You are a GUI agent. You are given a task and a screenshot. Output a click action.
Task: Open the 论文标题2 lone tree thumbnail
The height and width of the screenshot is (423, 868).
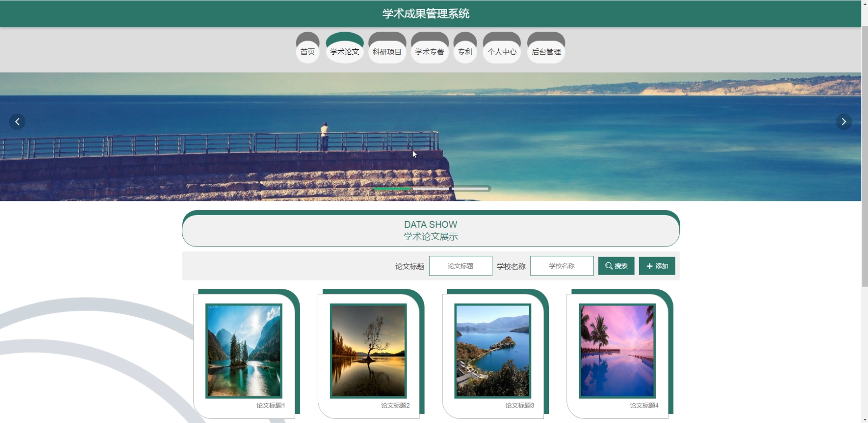pos(368,351)
